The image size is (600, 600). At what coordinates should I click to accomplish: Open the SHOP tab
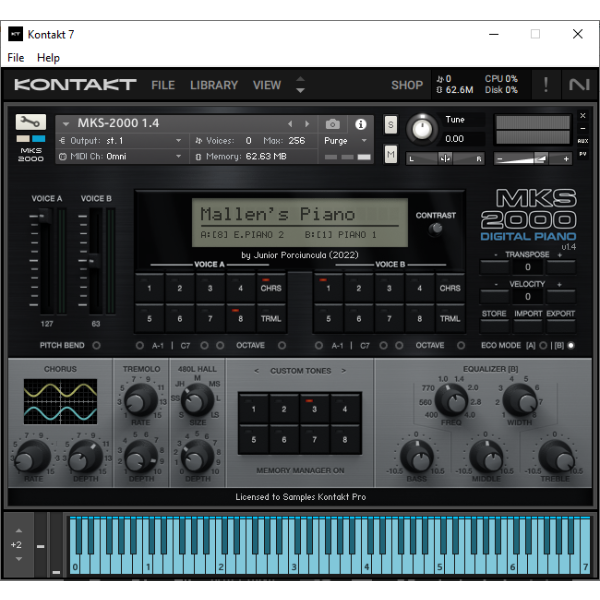point(407,85)
